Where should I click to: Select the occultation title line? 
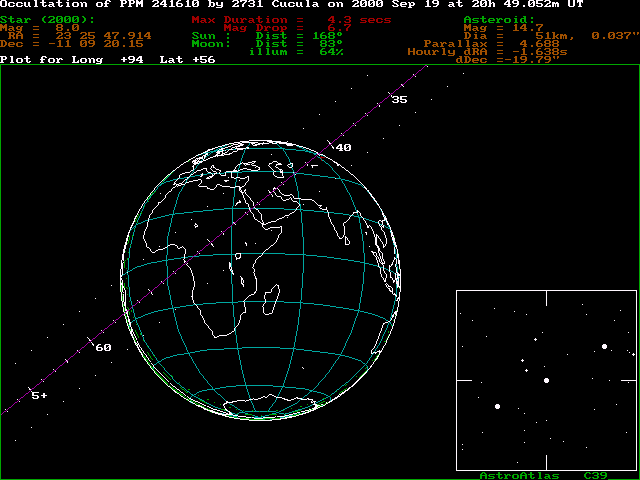[292, 5]
